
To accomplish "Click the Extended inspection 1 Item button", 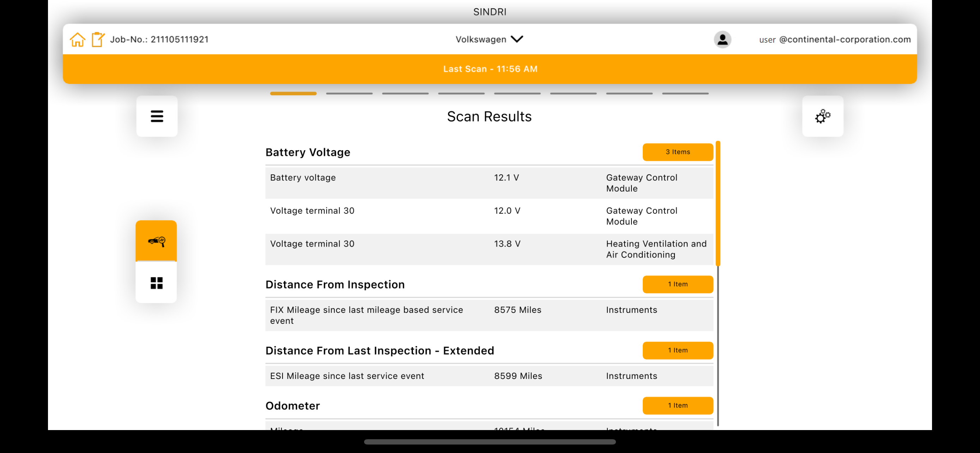I will [678, 350].
